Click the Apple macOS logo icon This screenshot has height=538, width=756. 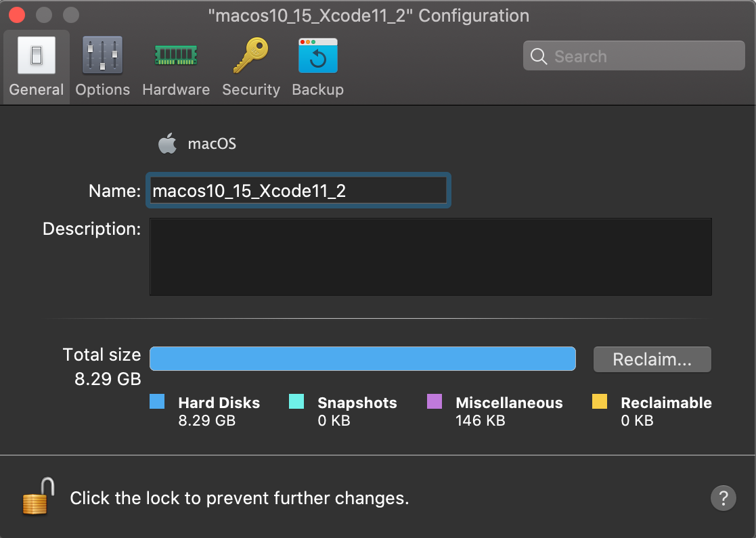pos(166,143)
